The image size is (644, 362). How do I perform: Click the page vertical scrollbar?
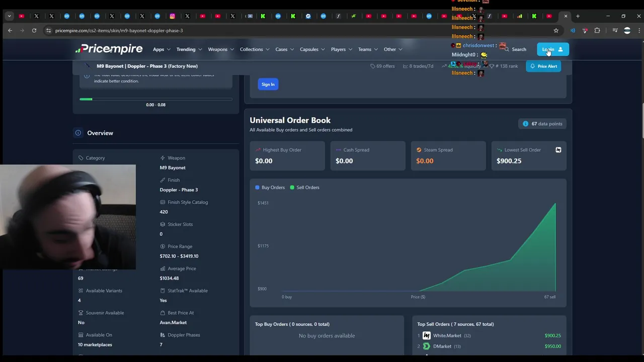(x=642, y=121)
